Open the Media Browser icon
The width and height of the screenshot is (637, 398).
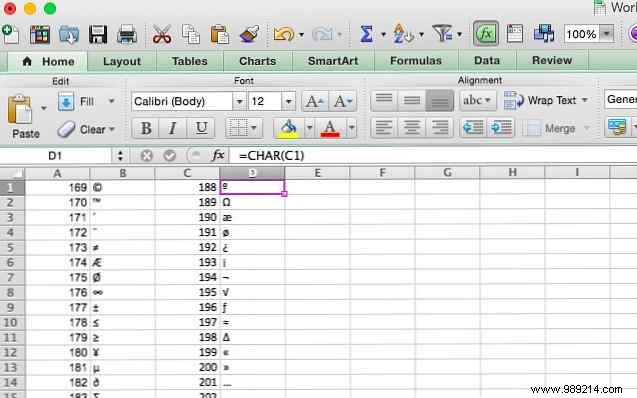click(x=544, y=34)
